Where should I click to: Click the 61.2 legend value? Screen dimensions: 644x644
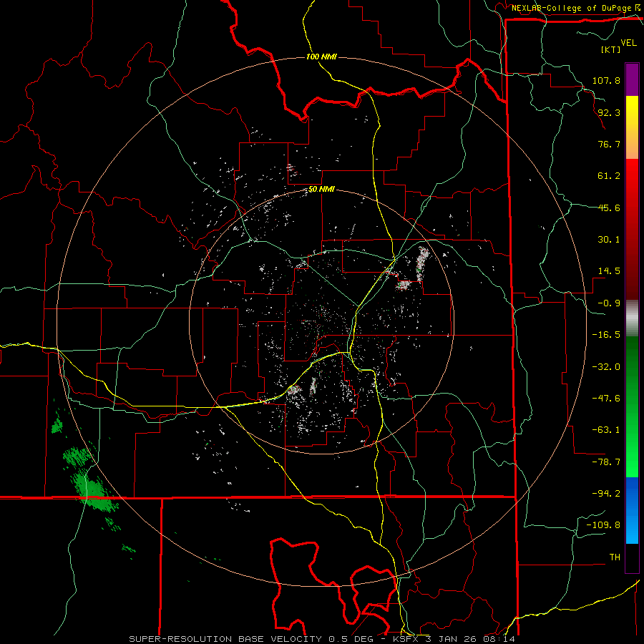(x=609, y=176)
